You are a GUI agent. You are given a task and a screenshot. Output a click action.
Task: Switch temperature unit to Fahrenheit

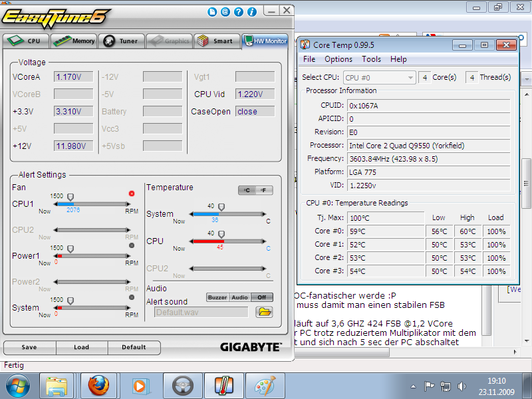click(x=264, y=190)
